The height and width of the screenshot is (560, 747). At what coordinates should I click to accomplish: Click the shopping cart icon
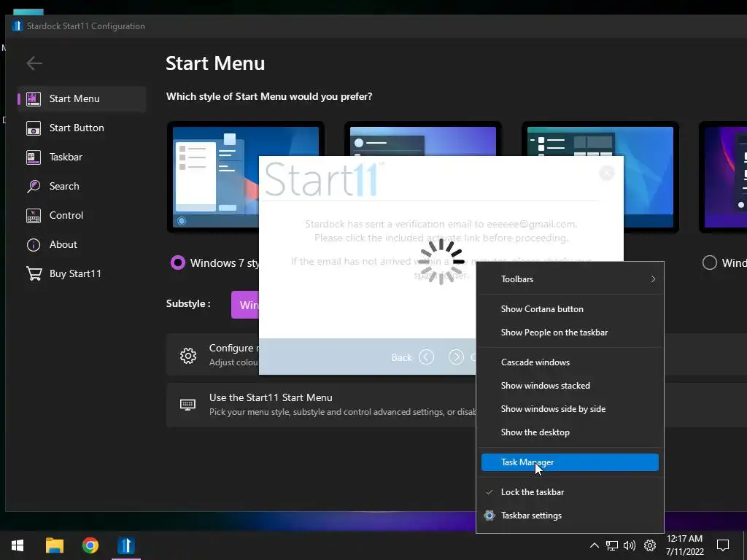point(34,273)
